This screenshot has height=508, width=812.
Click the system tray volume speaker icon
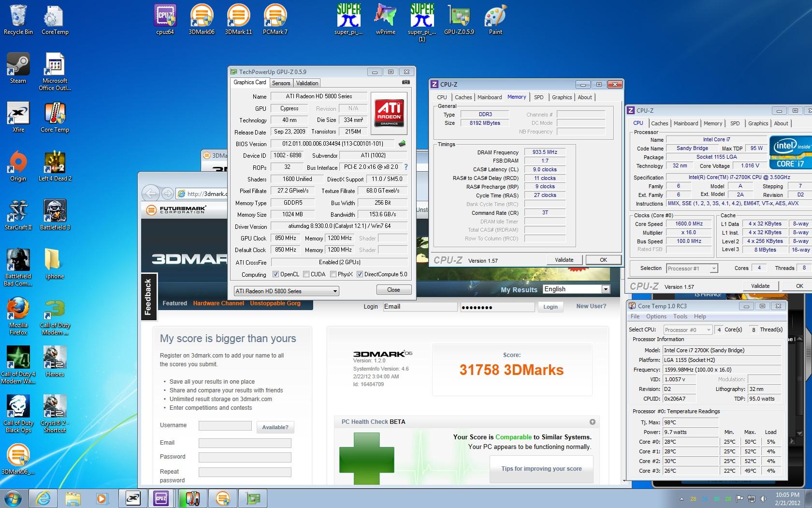coord(763,499)
